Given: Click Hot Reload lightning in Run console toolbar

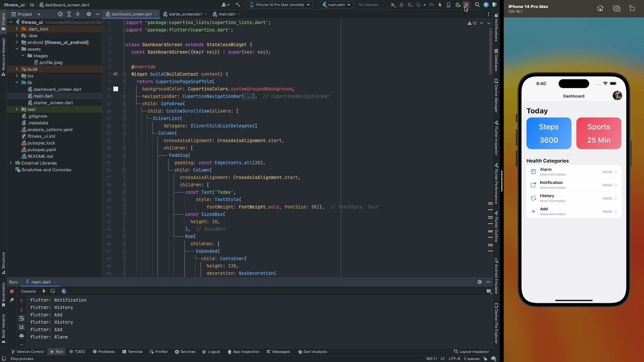Looking at the screenshot, I should (43, 291).
